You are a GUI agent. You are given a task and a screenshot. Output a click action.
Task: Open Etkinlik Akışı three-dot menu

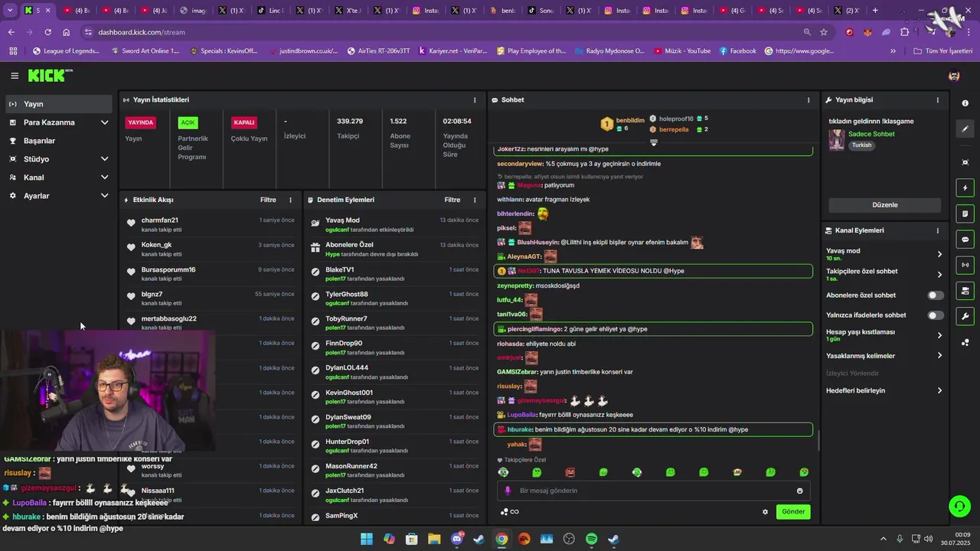tap(290, 200)
